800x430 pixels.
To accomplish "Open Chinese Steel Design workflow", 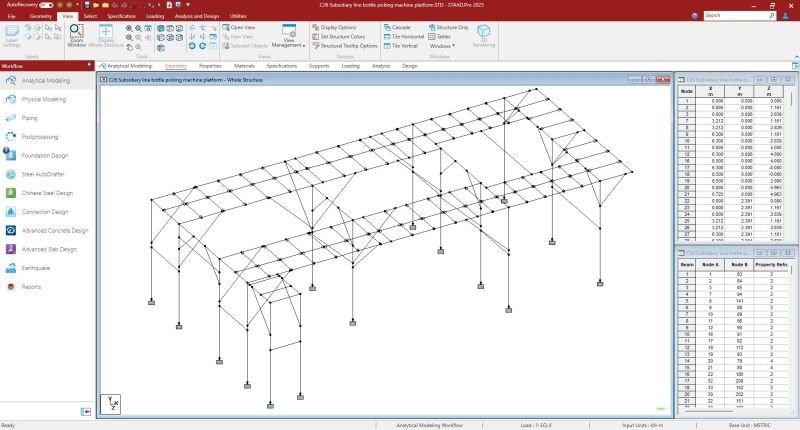I will coord(47,193).
